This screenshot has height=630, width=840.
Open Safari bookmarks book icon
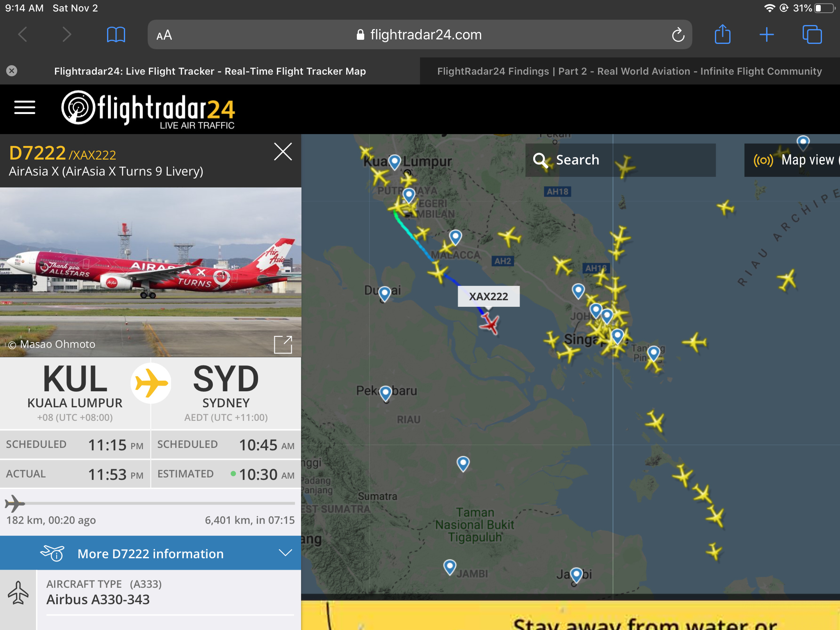(116, 35)
